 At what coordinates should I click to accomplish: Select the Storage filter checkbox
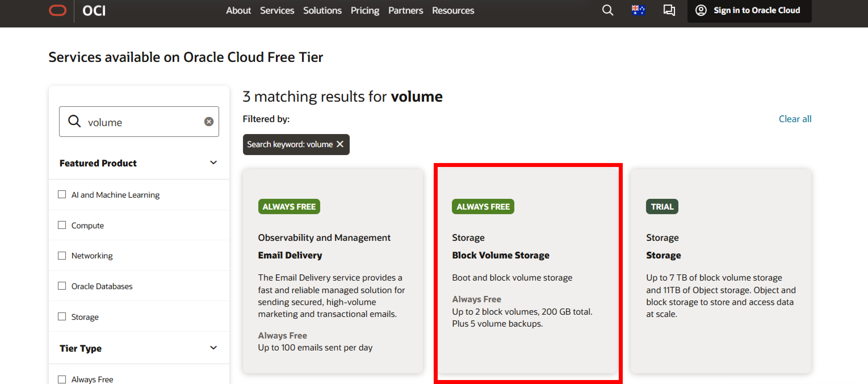click(62, 317)
